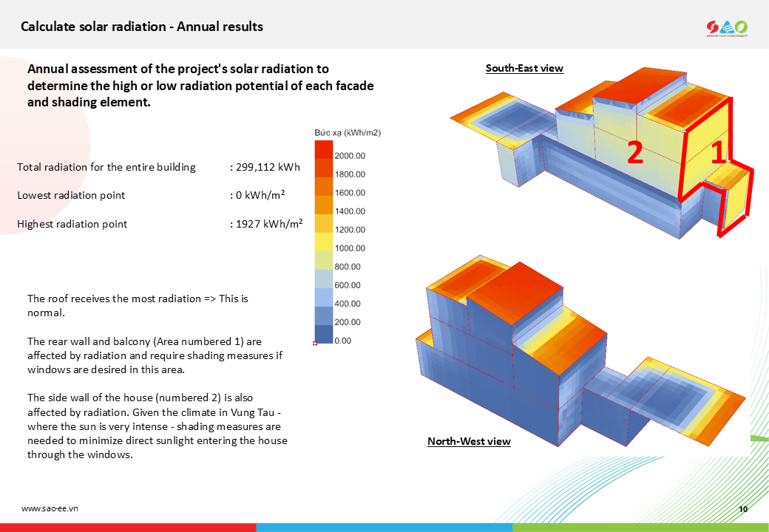The width and height of the screenshot is (769, 532).
Task: Pick the bright yellow legend swatch above 1000.00
Action: [324, 242]
